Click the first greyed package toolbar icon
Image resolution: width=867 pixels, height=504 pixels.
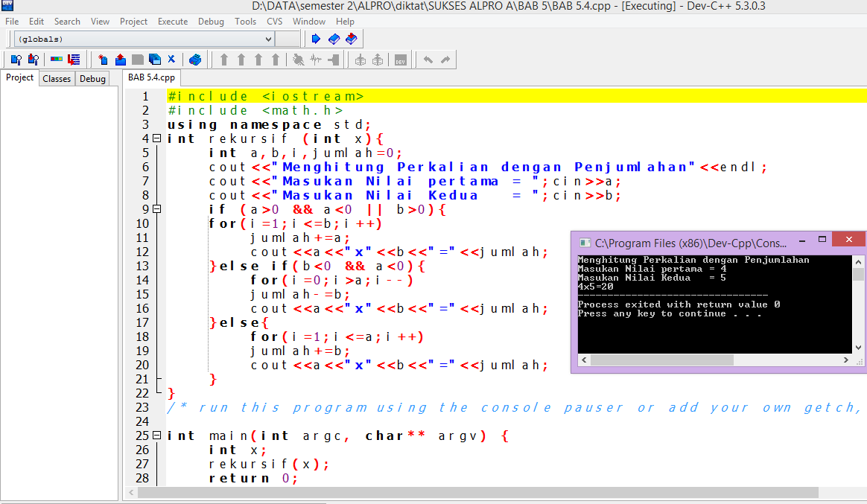point(361,60)
